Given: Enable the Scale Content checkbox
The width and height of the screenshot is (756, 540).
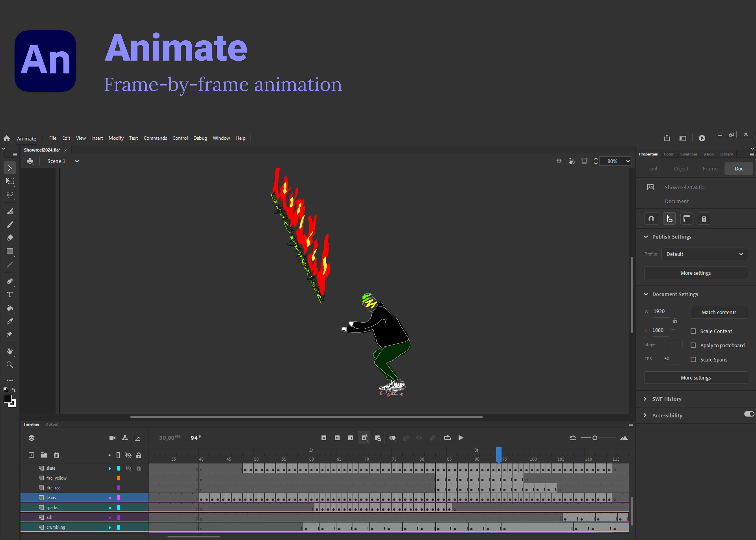Looking at the screenshot, I should [693, 331].
